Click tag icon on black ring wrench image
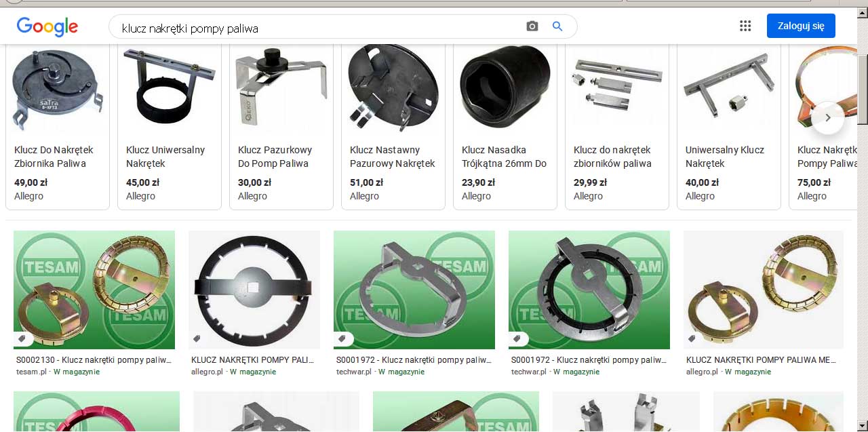The image size is (868, 432). point(197,338)
